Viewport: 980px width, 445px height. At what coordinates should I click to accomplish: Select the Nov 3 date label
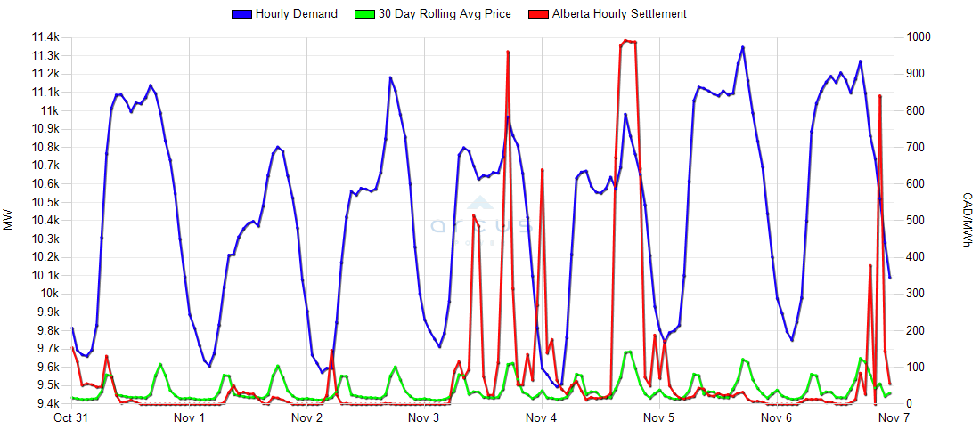tap(424, 417)
